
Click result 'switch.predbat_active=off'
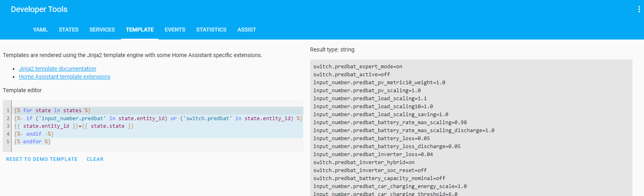pos(352,75)
